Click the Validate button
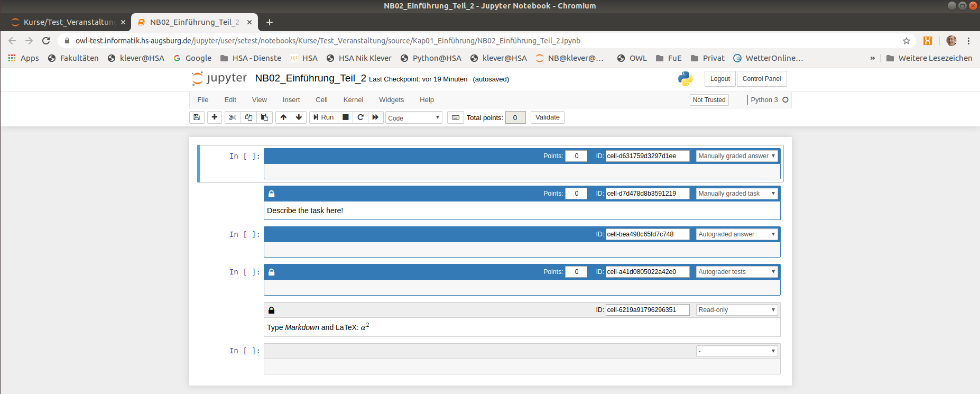 548,117
